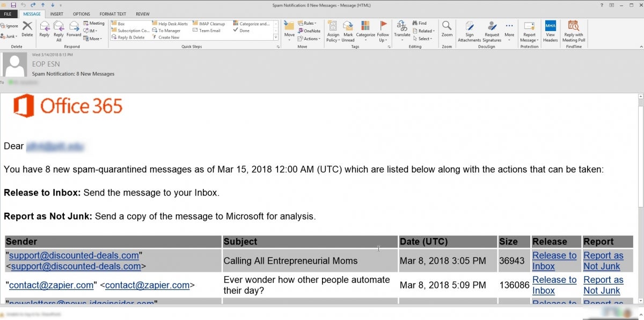644x320 pixels.
Task: Run the Help Desk Alerts quick step
Action: click(x=170, y=24)
